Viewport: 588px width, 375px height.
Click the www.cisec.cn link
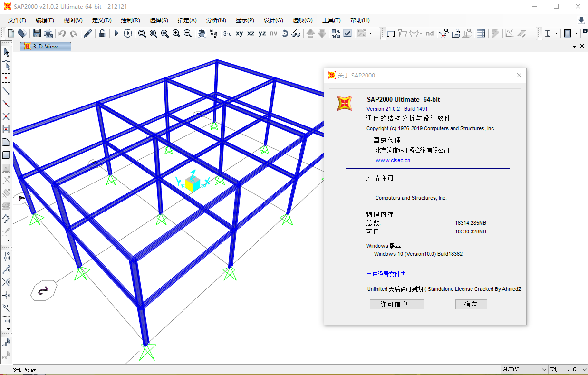tap(393, 160)
